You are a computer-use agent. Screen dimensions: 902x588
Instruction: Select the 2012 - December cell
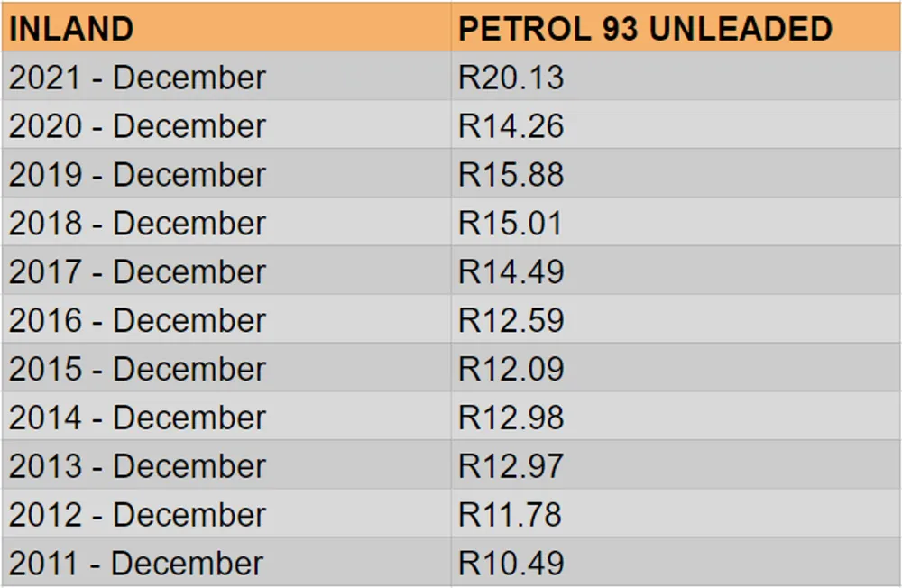[226, 514]
